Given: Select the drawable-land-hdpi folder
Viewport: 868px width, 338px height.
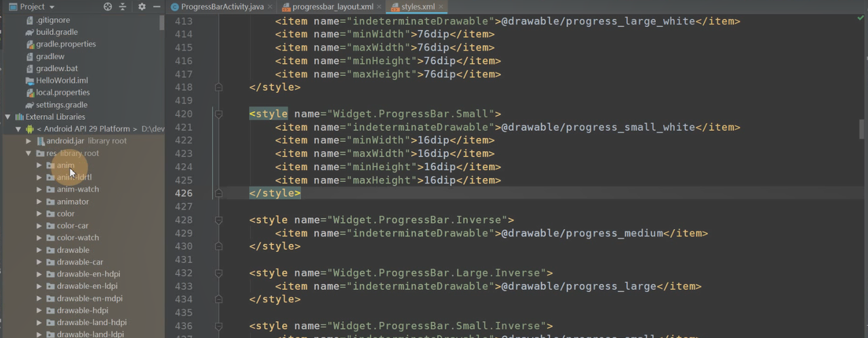Looking at the screenshot, I should [92, 322].
